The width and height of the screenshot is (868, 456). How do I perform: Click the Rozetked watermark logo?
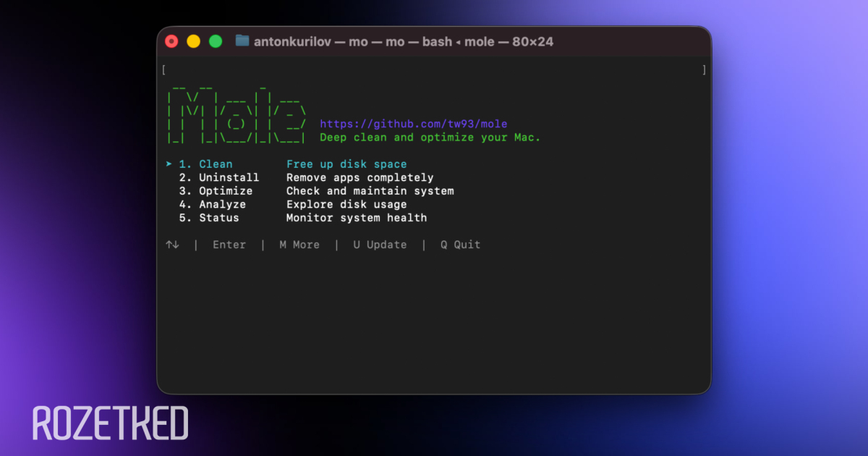click(x=111, y=424)
